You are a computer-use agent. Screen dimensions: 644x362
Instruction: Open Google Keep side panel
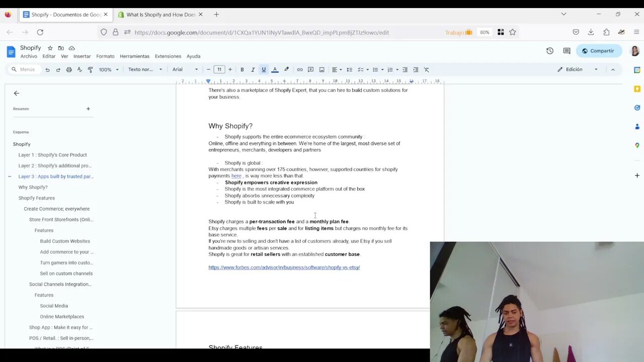pyautogui.click(x=637, y=89)
